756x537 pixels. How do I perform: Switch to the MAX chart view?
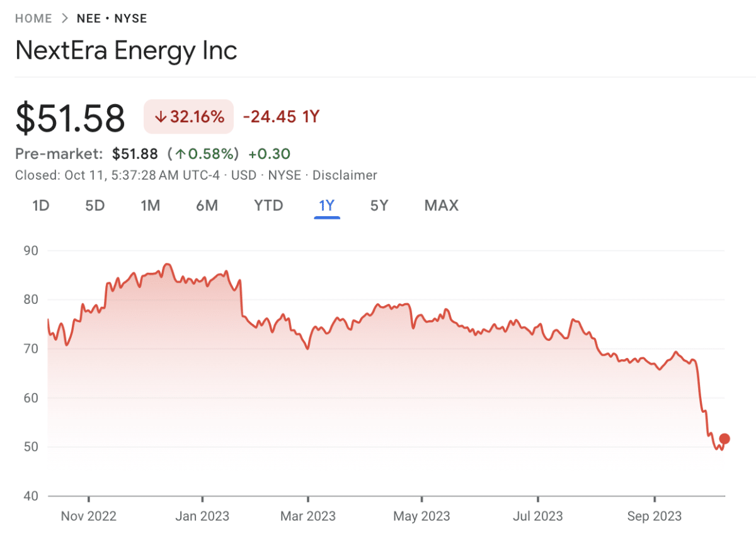click(x=440, y=205)
